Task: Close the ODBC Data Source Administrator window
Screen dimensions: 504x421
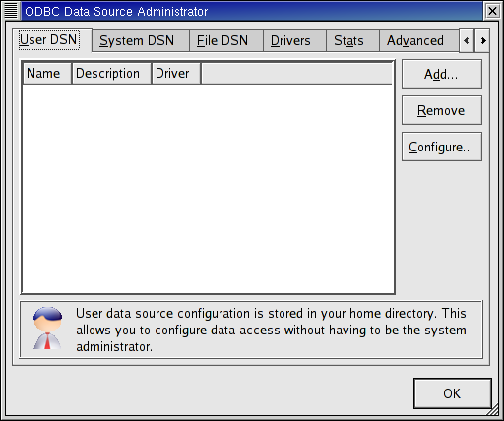Action: tap(492, 11)
